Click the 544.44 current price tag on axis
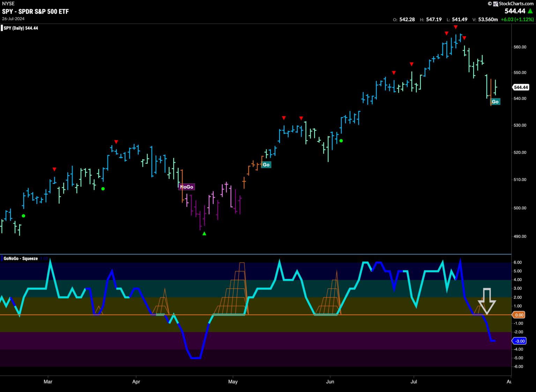Viewport: 536px width, 392px height. coord(521,87)
